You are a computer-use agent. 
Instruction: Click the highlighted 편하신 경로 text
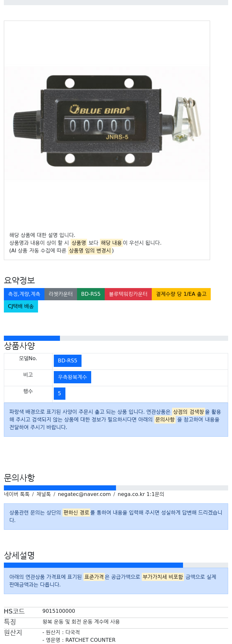click(76, 512)
